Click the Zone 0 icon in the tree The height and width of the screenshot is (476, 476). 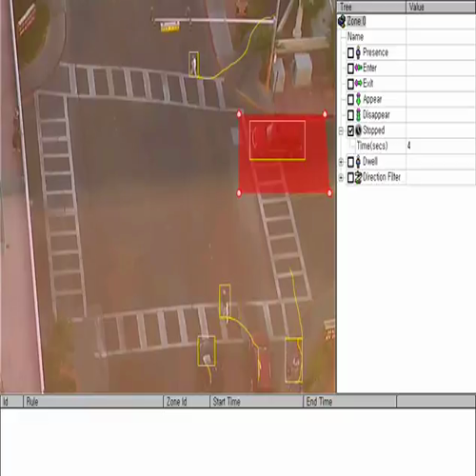[x=342, y=21]
